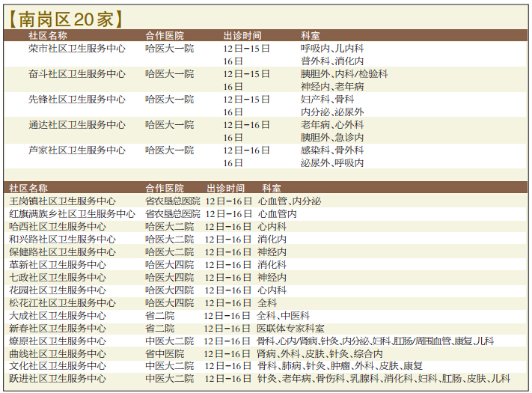Select 泌尿外、呼吸内 text

332,163
